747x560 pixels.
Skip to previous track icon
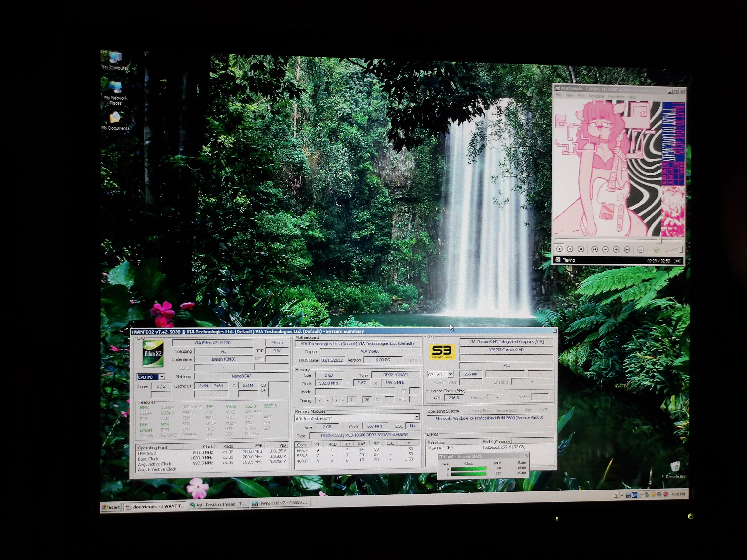pos(594,249)
